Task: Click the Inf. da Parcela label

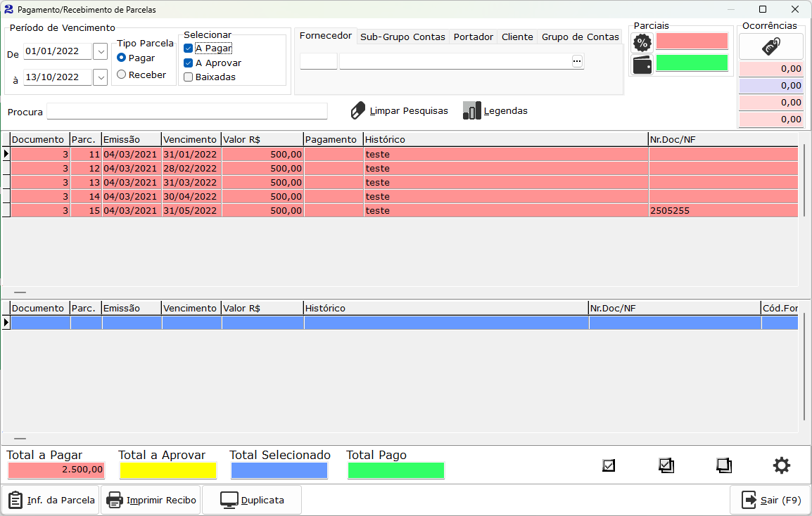Action: pos(61,500)
